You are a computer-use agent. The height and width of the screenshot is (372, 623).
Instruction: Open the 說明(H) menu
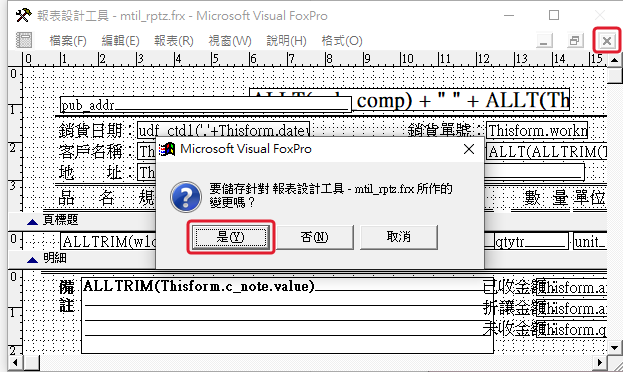(286, 41)
